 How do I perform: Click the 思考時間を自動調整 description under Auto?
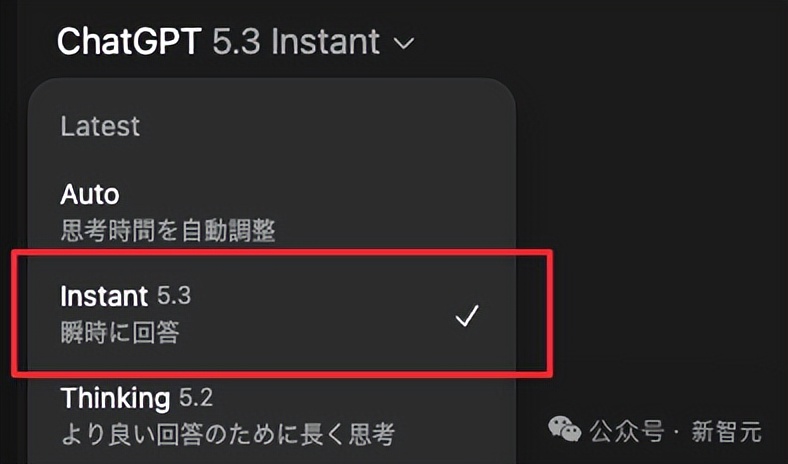pos(168,231)
